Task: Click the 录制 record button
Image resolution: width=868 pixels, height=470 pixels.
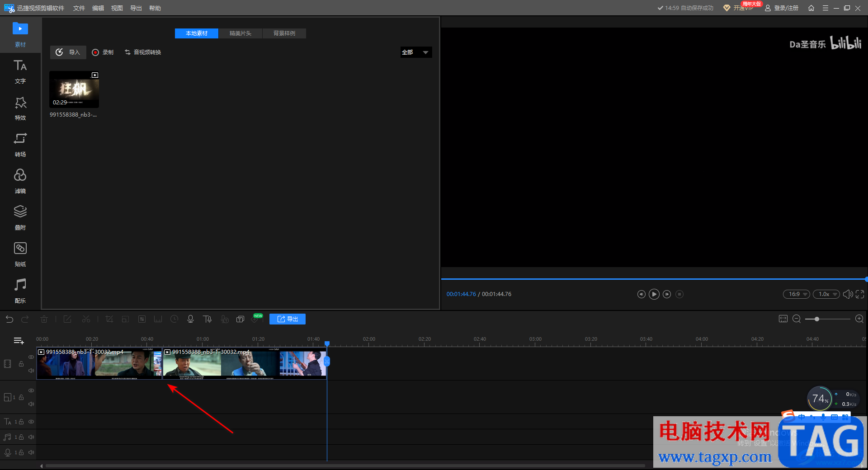Action: [x=103, y=52]
